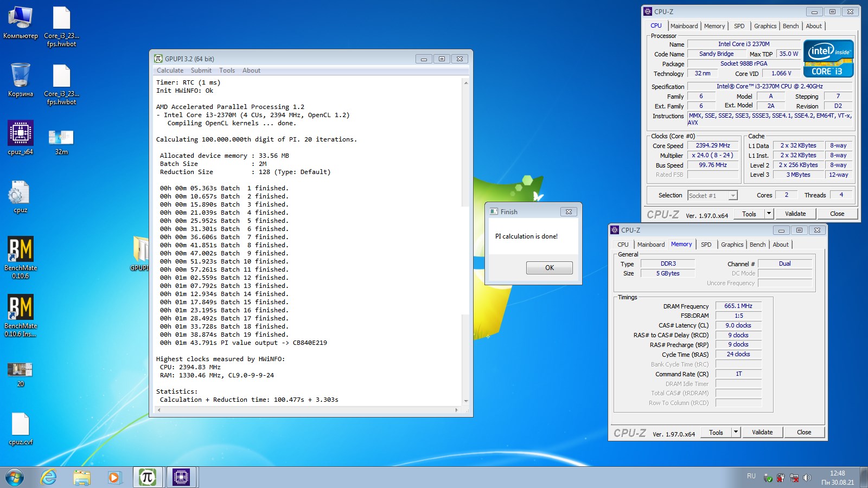The image size is (868, 488).
Task: Maximize the GPUPI window
Action: coord(442,59)
